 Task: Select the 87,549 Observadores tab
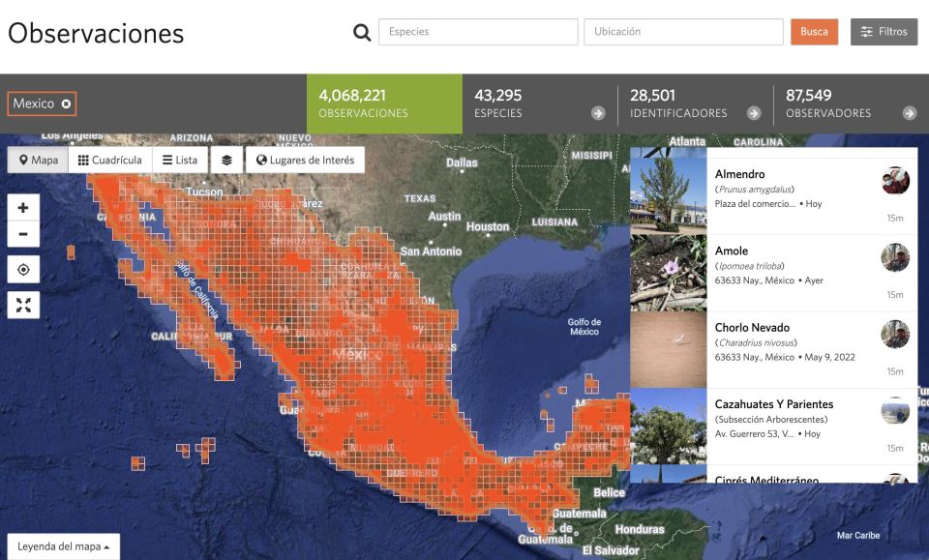pyautogui.click(x=852, y=103)
